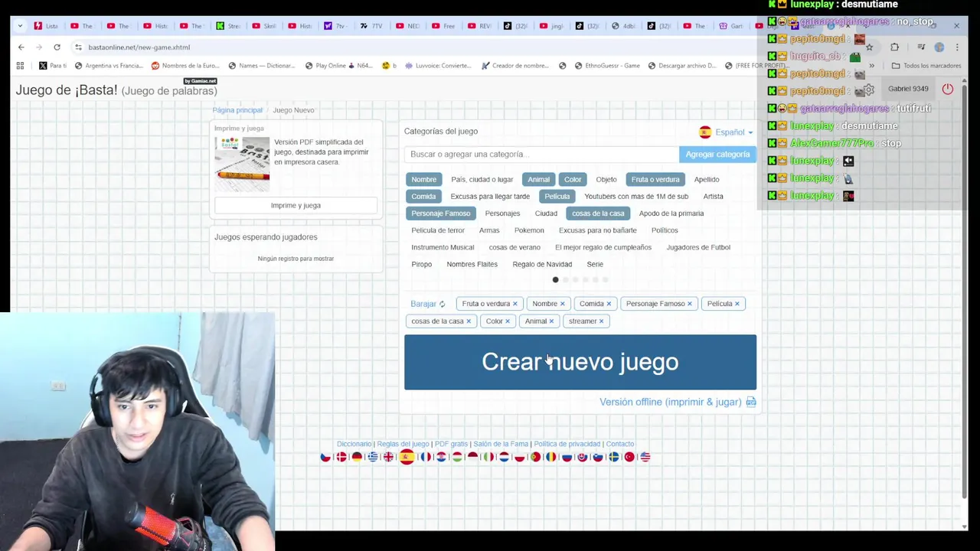Remove the selected 'Color' tag

click(x=507, y=321)
